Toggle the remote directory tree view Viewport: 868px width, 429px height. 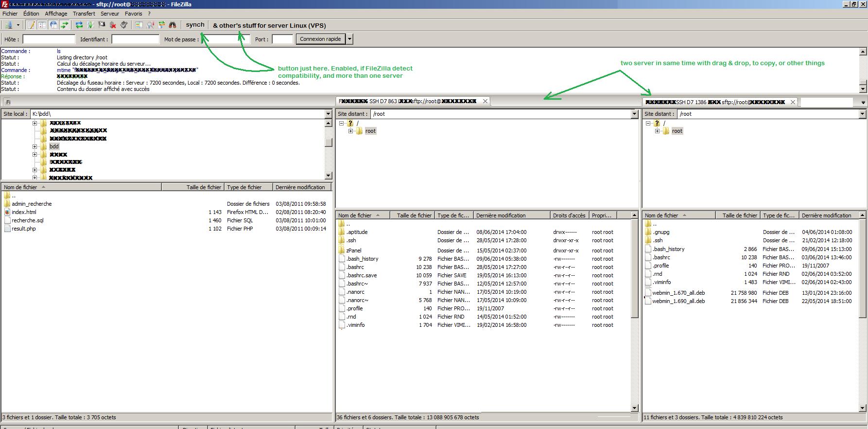click(53, 25)
